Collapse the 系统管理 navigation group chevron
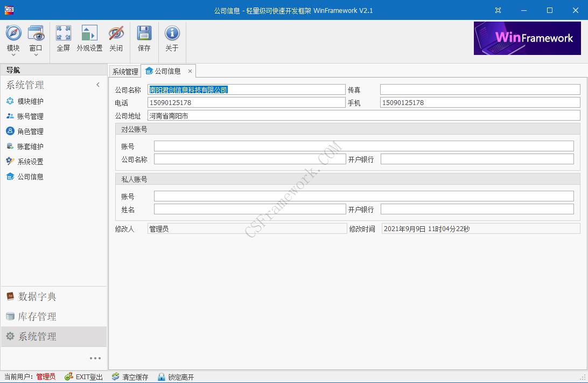 [x=98, y=85]
